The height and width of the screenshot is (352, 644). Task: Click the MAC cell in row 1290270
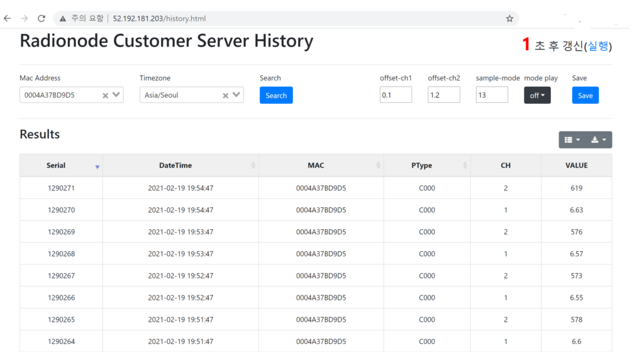coord(321,210)
